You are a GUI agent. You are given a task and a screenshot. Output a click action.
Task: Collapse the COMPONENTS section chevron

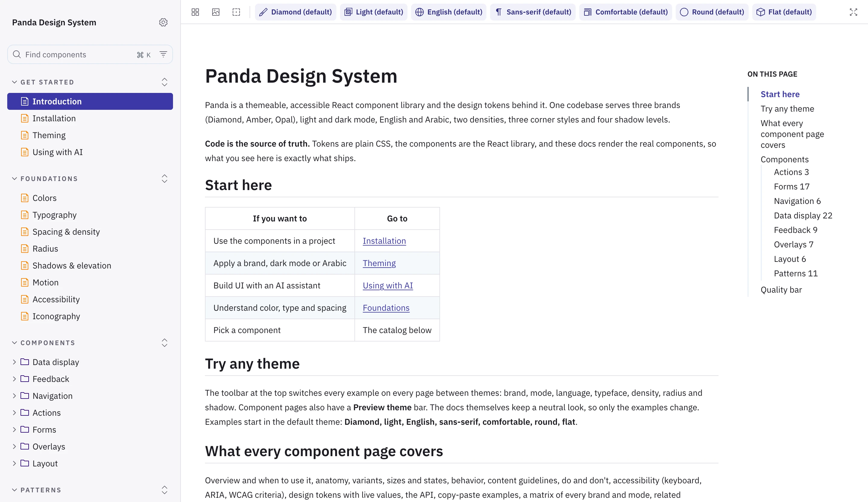[14, 343]
